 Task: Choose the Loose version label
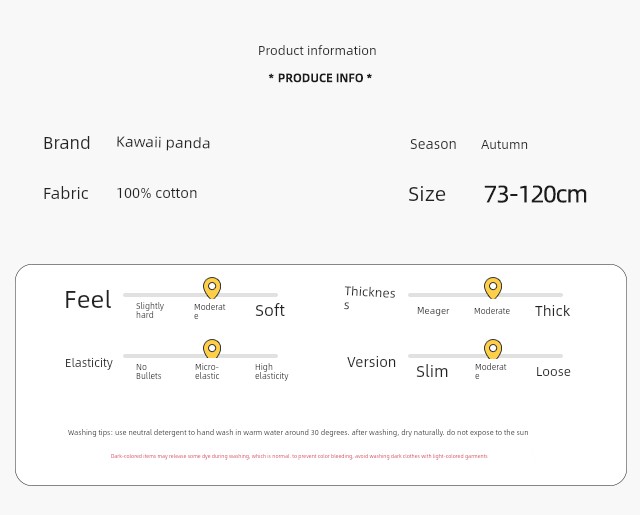[x=553, y=372]
